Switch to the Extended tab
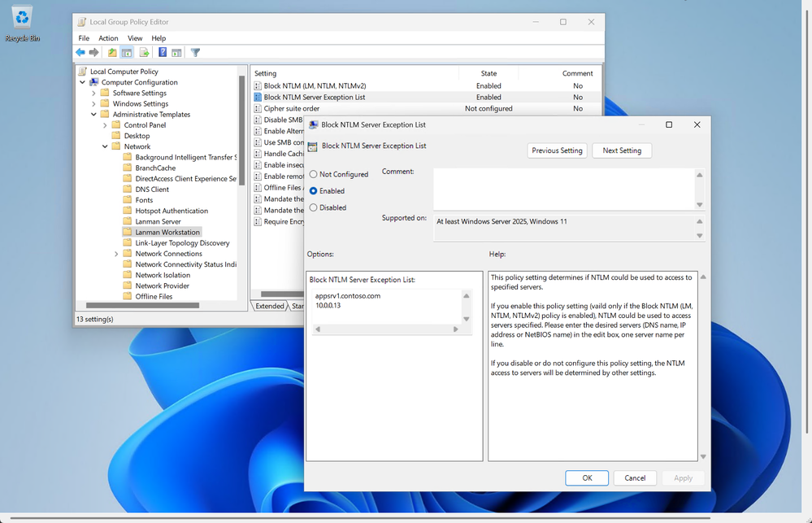The height and width of the screenshot is (523, 812). 269,306
